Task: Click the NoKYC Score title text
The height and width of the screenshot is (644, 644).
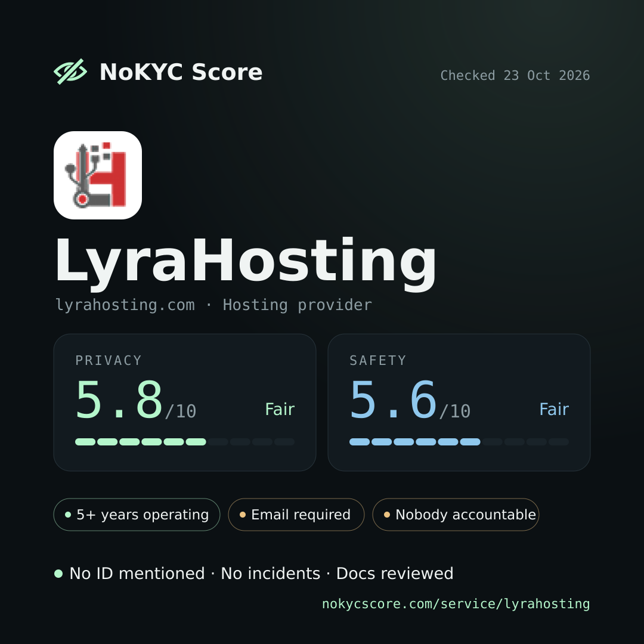Action: point(181,72)
